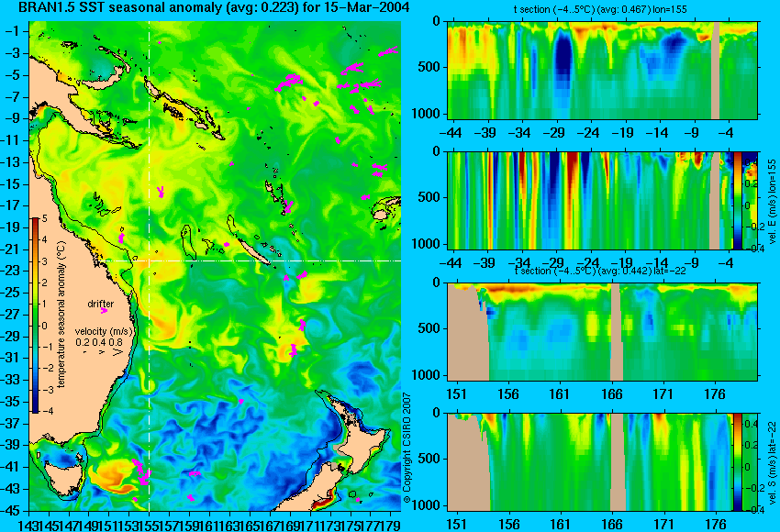The image size is (780, 532).
Task: Select the 'BRAN1.5 SST seasonal anomaly' map title
Action: point(214,7)
